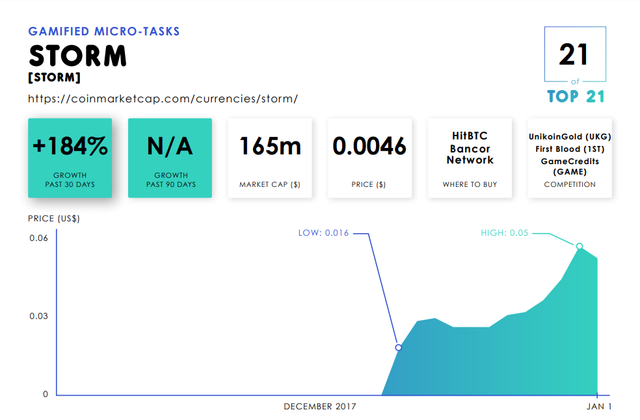The width and height of the screenshot is (640, 420).
Task: Click the 'MARKET CAP ($)' caption
Action: tap(270, 184)
